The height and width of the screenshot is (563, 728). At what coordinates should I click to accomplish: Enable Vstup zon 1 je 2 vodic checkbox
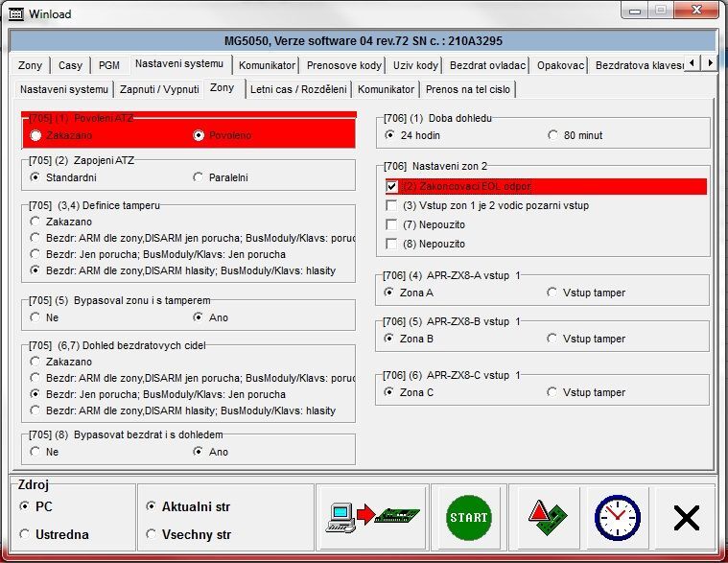click(x=391, y=205)
